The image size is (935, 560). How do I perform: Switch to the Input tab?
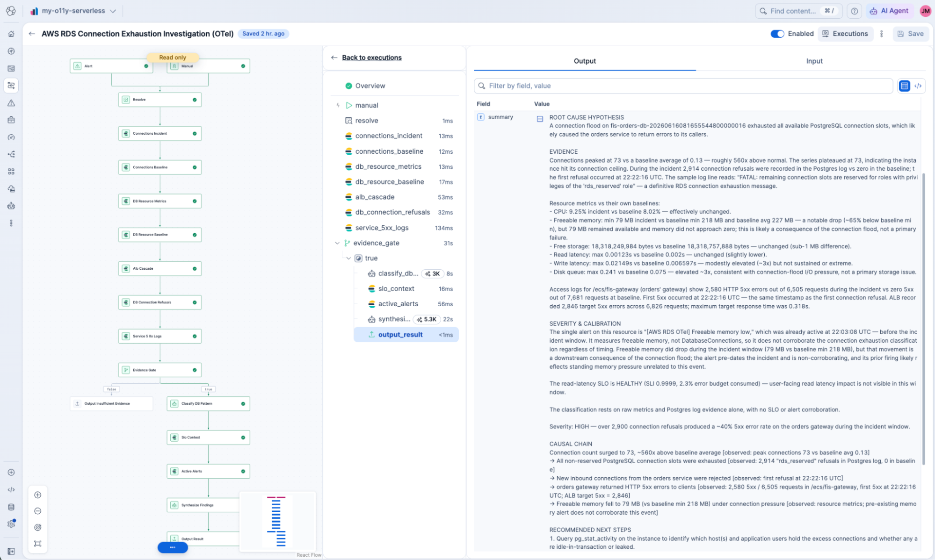click(x=814, y=61)
